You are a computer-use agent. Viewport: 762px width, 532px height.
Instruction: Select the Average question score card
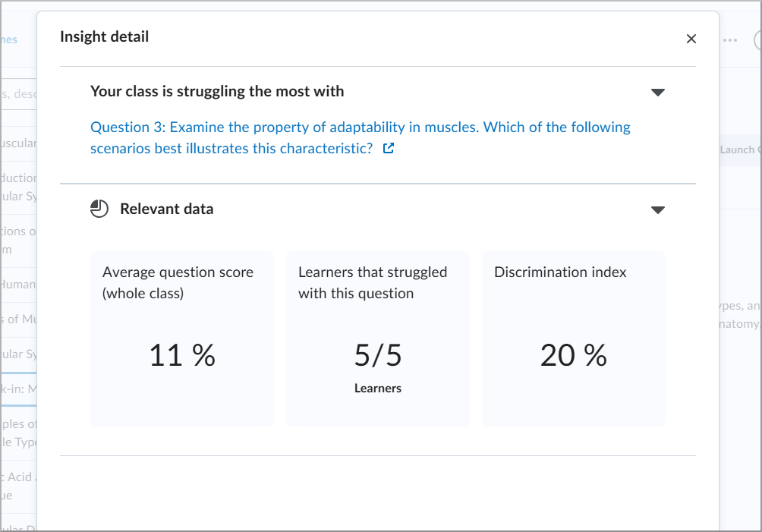click(182, 338)
